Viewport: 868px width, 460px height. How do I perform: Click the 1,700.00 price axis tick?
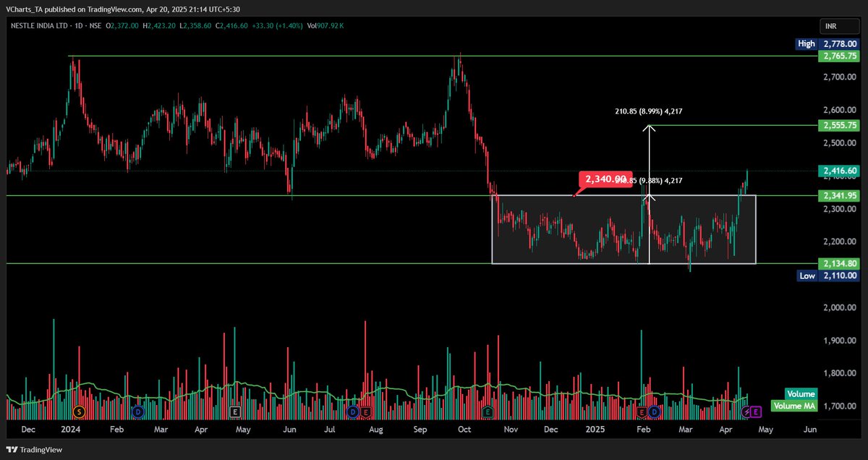839,406
